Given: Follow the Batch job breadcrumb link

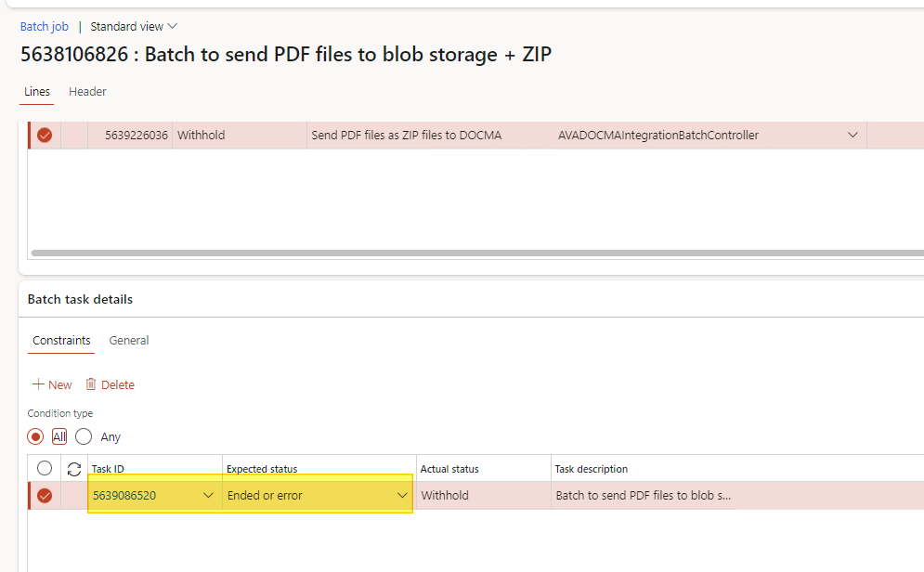Looking at the screenshot, I should tap(45, 27).
